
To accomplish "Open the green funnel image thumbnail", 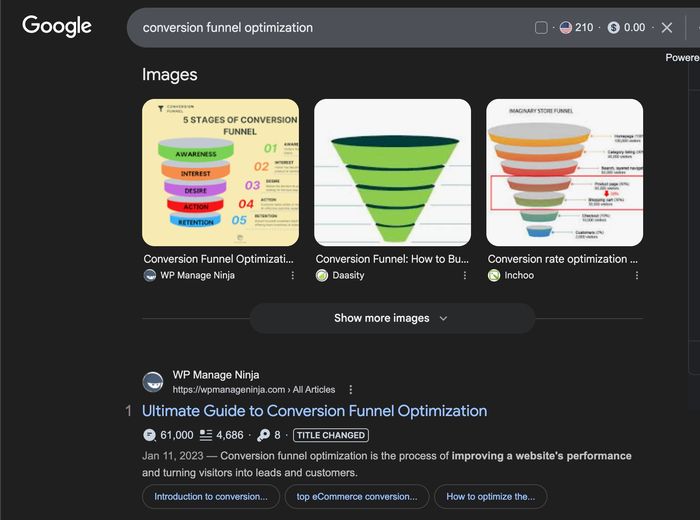I will (392, 172).
